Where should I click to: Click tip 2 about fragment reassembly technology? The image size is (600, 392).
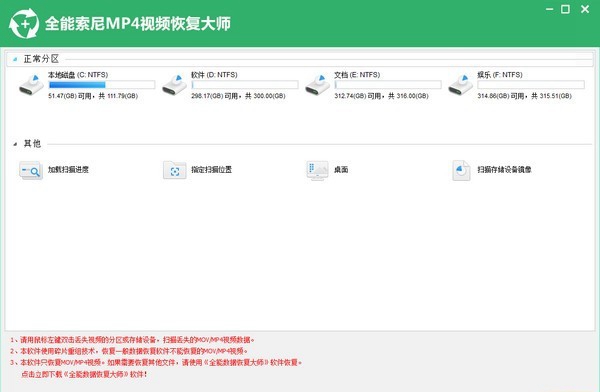[x=129, y=351]
